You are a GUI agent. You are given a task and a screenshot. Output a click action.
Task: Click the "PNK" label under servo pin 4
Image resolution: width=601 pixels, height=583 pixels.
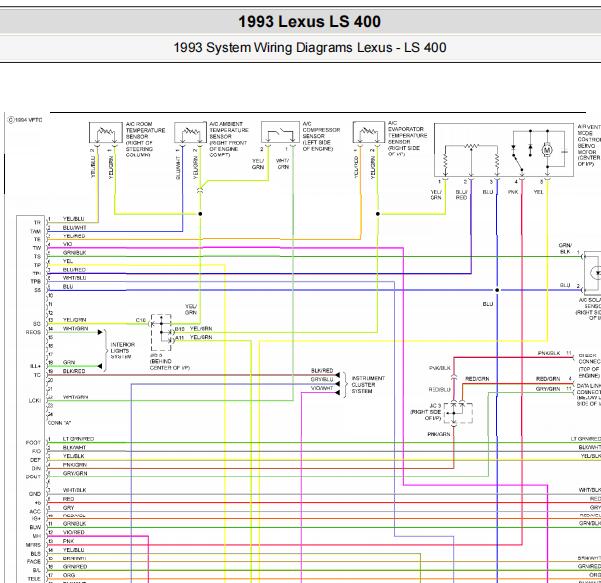click(513, 192)
